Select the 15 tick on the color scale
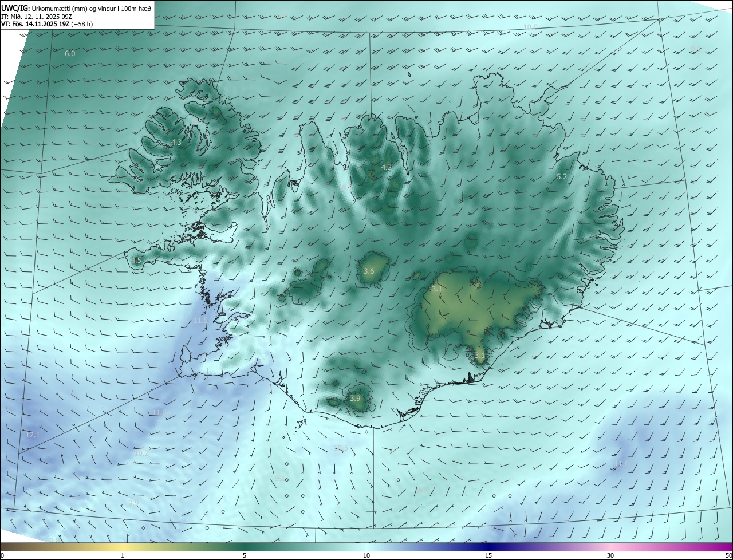 (488, 555)
